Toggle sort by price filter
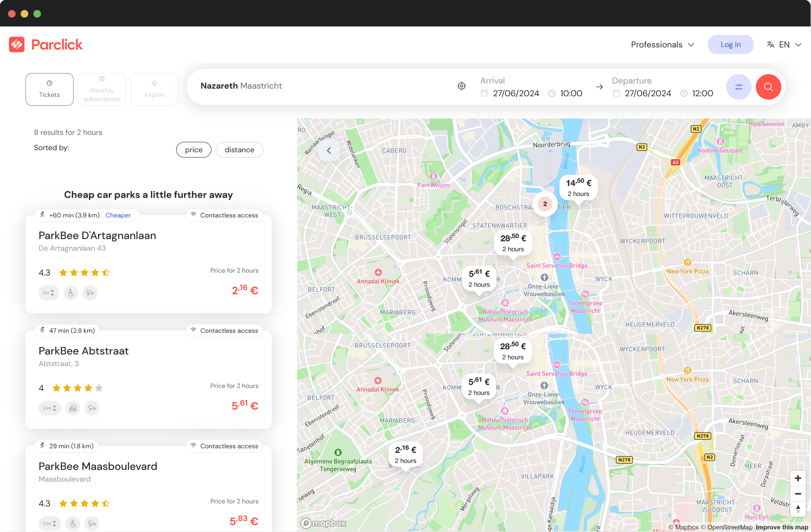Viewport: 811px width, 532px height. (x=194, y=149)
